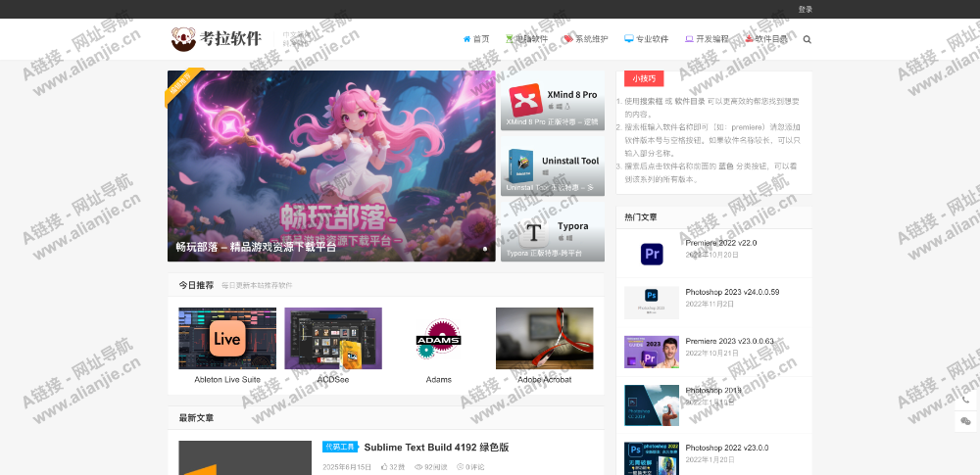Click the comment icon showing 0评论
Image resolution: width=980 pixels, height=475 pixels.
(x=460, y=467)
